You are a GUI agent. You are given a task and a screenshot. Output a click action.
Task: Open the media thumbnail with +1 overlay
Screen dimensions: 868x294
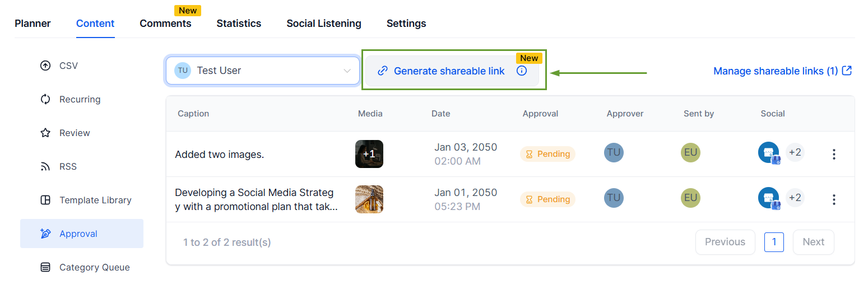pyautogui.click(x=369, y=154)
